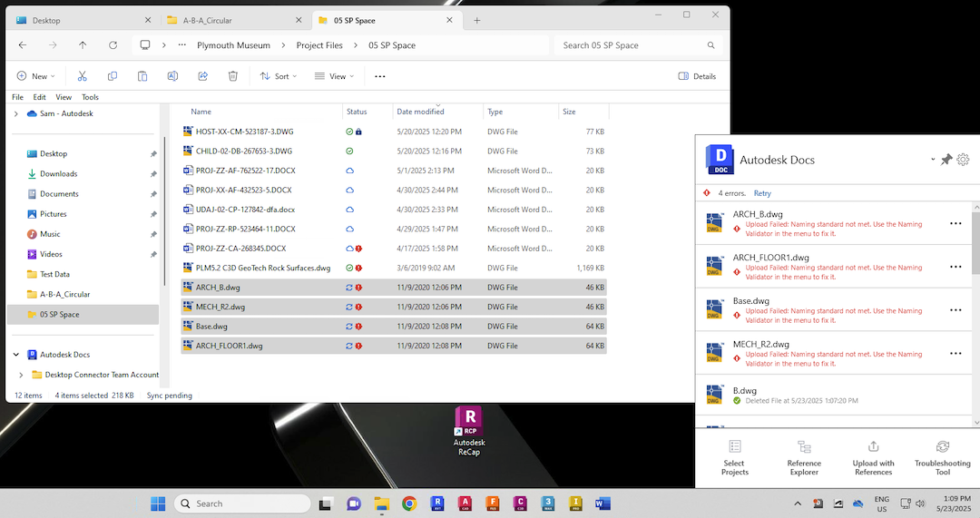The height and width of the screenshot is (518, 980).
Task: Click the Paste icon in Explorer toolbar
Action: [x=142, y=76]
